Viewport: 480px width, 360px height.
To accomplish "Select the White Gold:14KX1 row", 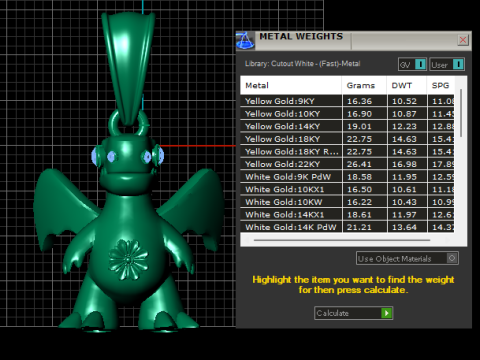I will click(347, 214).
